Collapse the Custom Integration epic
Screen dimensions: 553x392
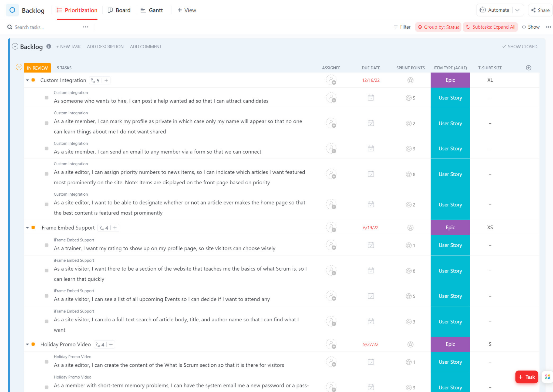coord(27,80)
